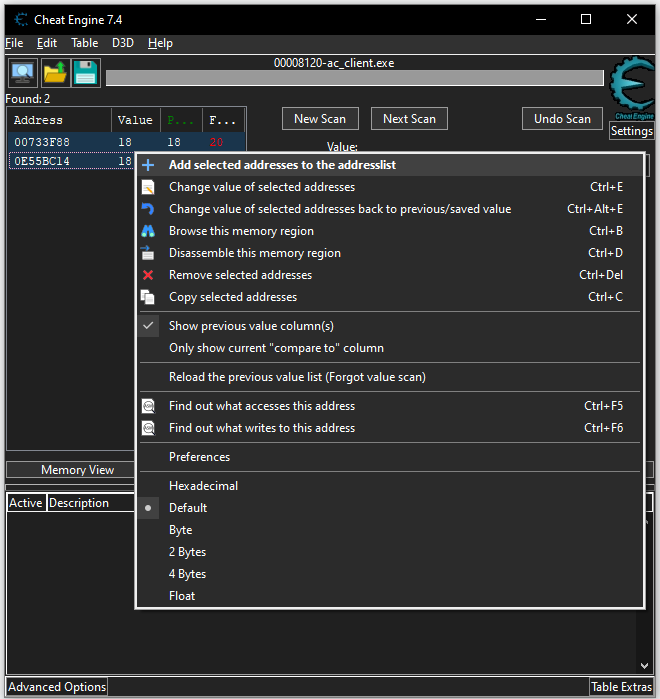Choose Change value back to previous/saved value
The width and height of the screenshot is (660, 699).
click(390, 209)
